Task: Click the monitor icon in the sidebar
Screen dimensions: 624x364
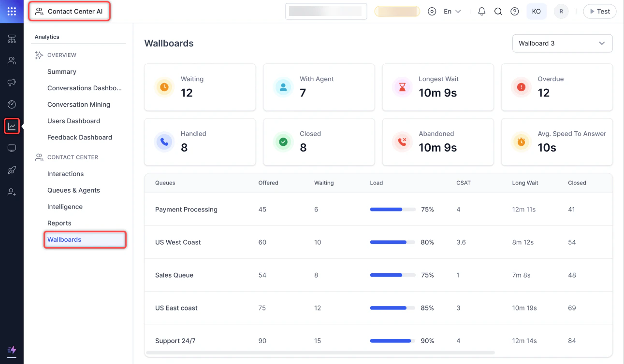Action: pos(12,148)
